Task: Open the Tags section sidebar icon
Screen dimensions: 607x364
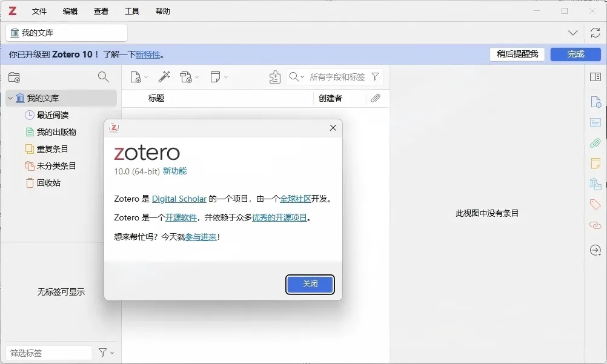Action: pos(595,205)
